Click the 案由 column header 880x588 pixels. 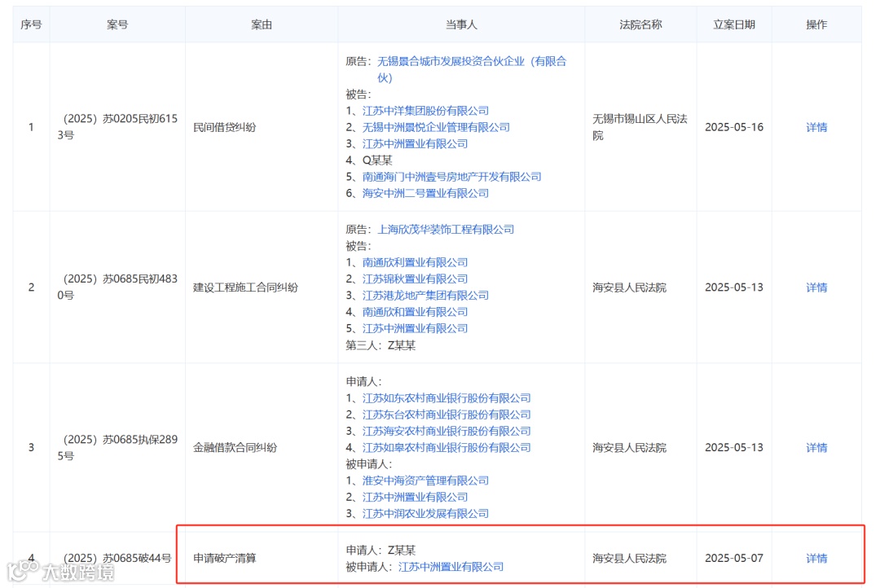262,24
